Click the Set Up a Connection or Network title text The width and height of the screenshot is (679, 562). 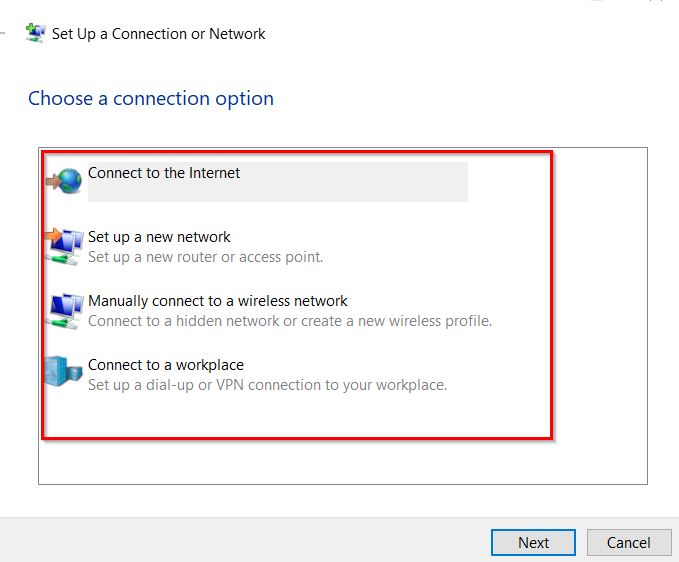[158, 34]
